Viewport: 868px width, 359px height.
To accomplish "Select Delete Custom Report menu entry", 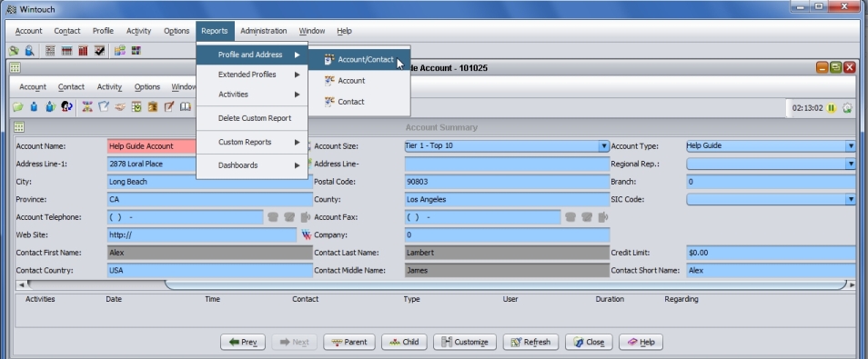I will 252,118.
